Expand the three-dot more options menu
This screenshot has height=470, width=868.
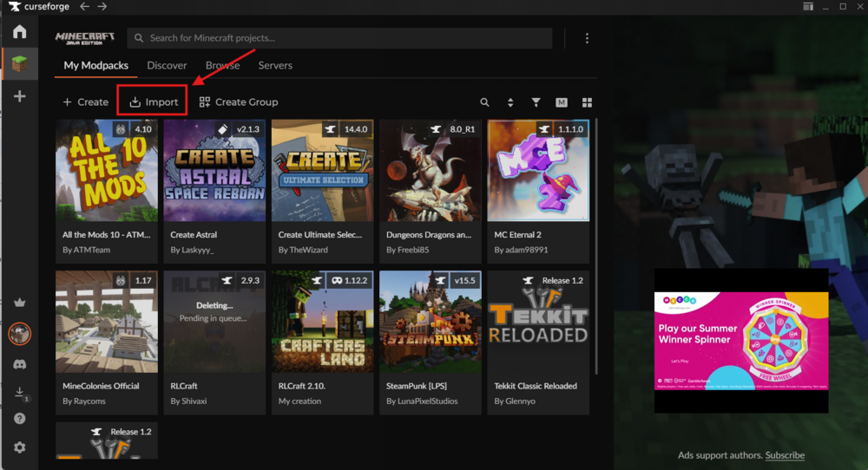[x=587, y=38]
